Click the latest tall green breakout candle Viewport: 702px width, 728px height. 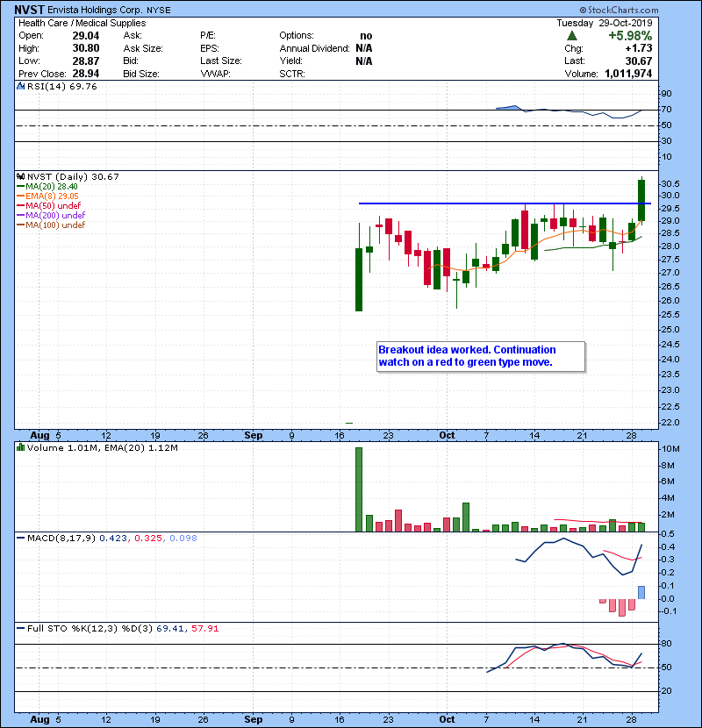point(641,200)
